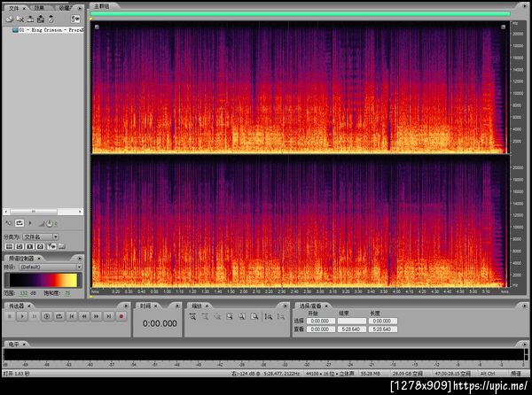This screenshot has width=532, height=395.
Task: Toggle the Loop Playback transport button
Action: tap(59, 315)
